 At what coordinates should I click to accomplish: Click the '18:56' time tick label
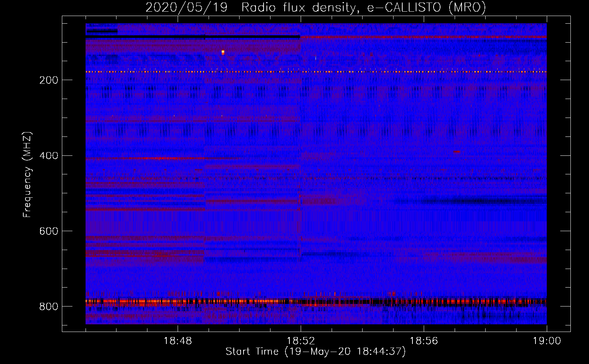(424, 341)
